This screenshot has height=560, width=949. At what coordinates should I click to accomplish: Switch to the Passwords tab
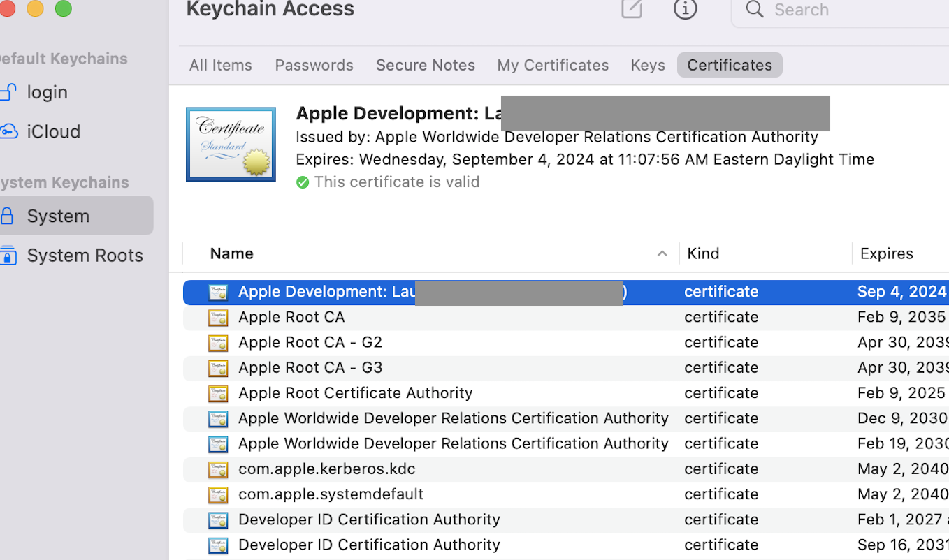[314, 65]
